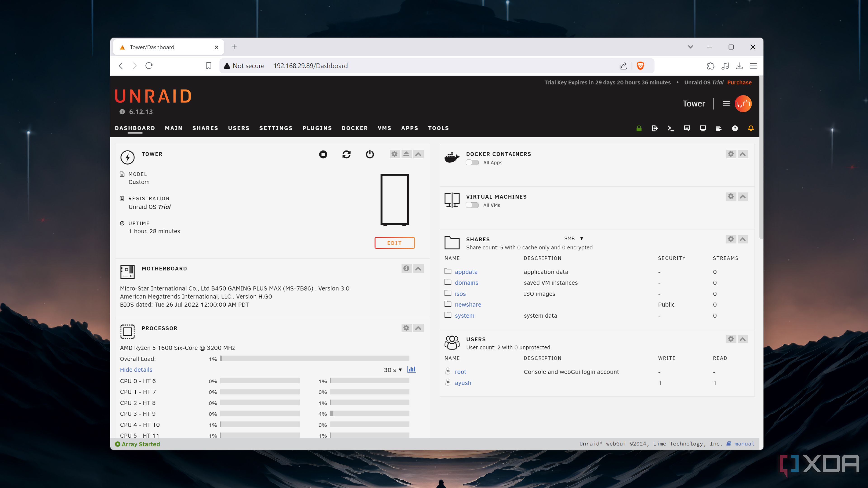Toggle the All Apps switch
The image size is (868, 488).
pyautogui.click(x=472, y=163)
